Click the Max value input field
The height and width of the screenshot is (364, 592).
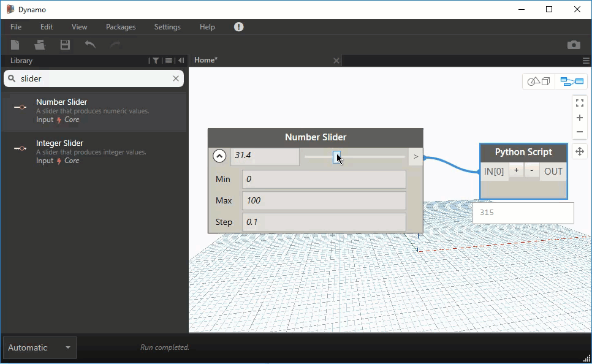tap(324, 200)
